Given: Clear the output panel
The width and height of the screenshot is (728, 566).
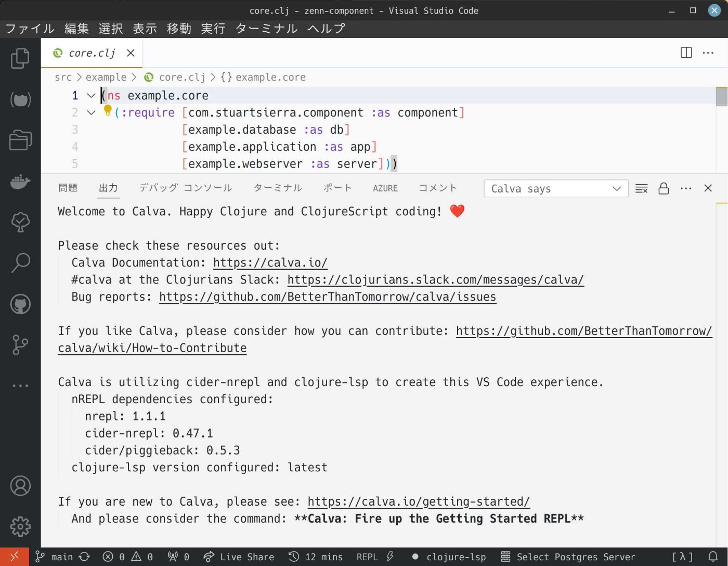Looking at the screenshot, I should 642,188.
